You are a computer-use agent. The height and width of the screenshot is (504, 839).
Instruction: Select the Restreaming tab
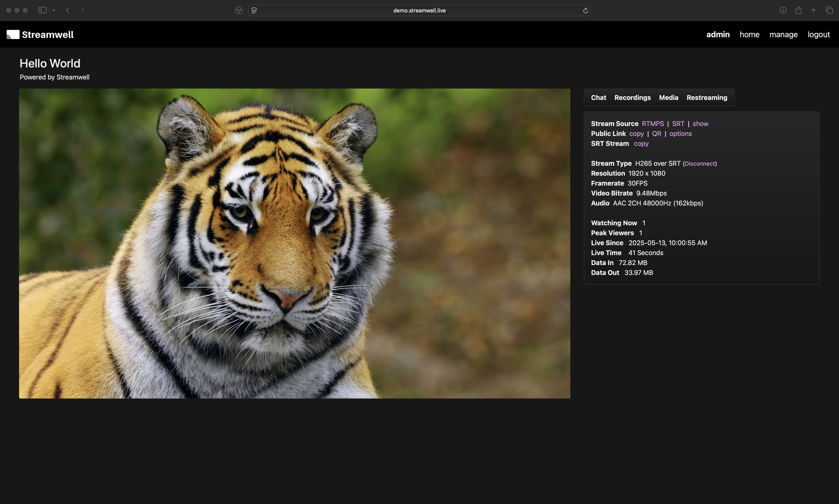(x=707, y=97)
